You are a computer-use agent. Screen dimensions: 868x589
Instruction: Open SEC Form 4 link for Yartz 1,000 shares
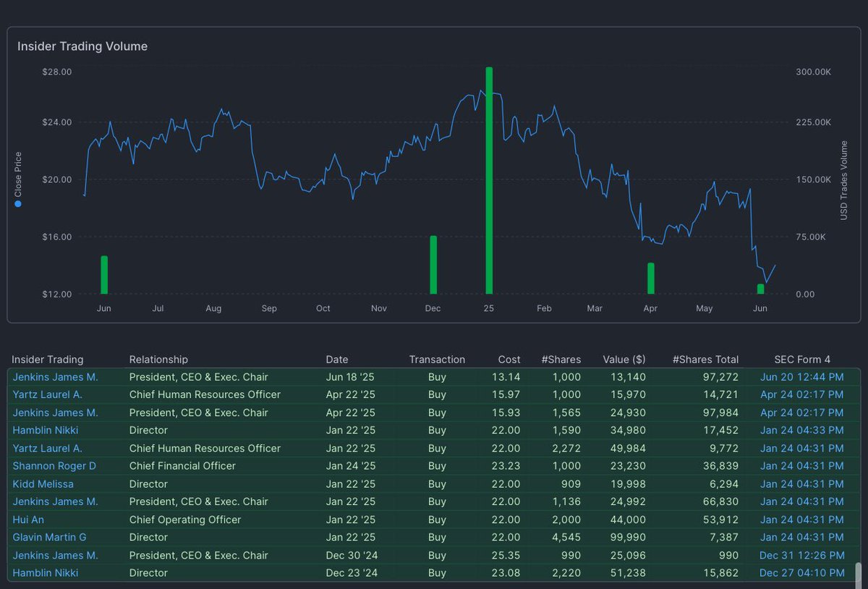tap(801, 394)
